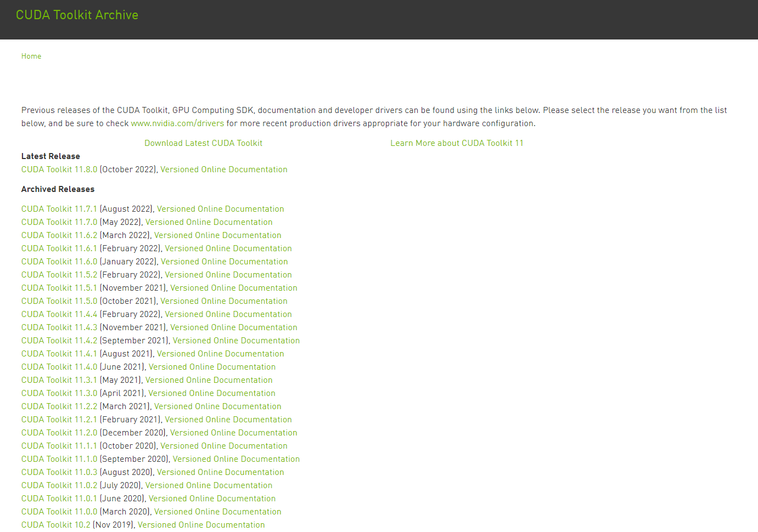Open CUDA Toolkit 11.5.2
This screenshot has width=758, height=532.
(59, 275)
